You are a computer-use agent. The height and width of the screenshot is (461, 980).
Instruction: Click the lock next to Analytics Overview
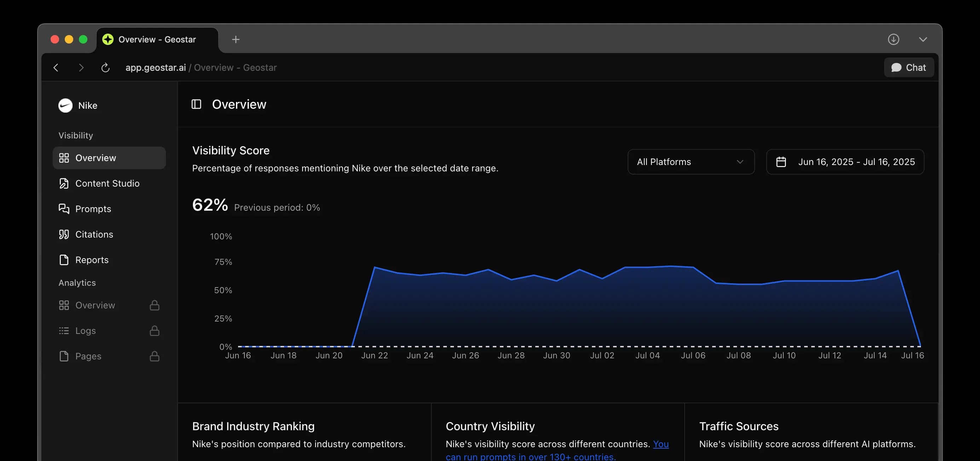(x=155, y=305)
